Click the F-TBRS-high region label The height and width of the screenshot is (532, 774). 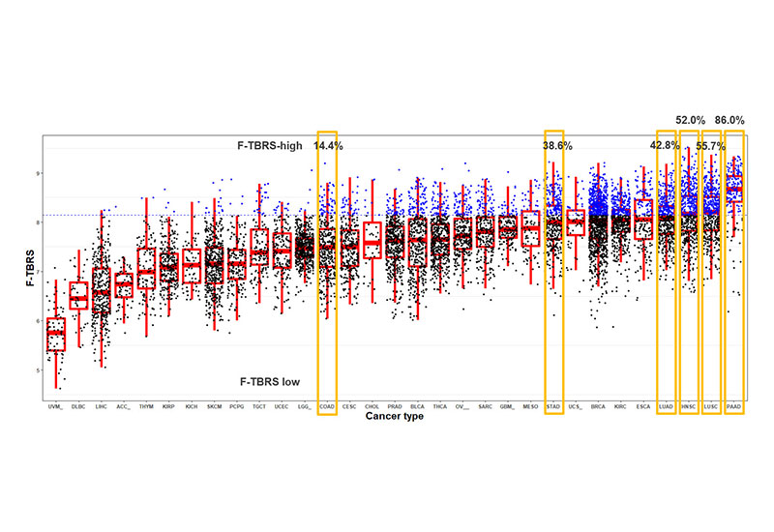coord(271,146)
